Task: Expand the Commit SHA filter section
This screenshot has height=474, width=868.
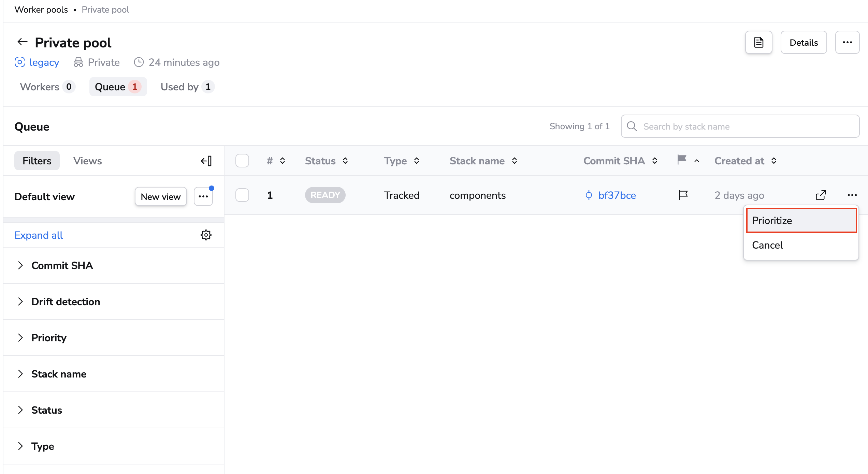Action: click(x=62, y=265)
